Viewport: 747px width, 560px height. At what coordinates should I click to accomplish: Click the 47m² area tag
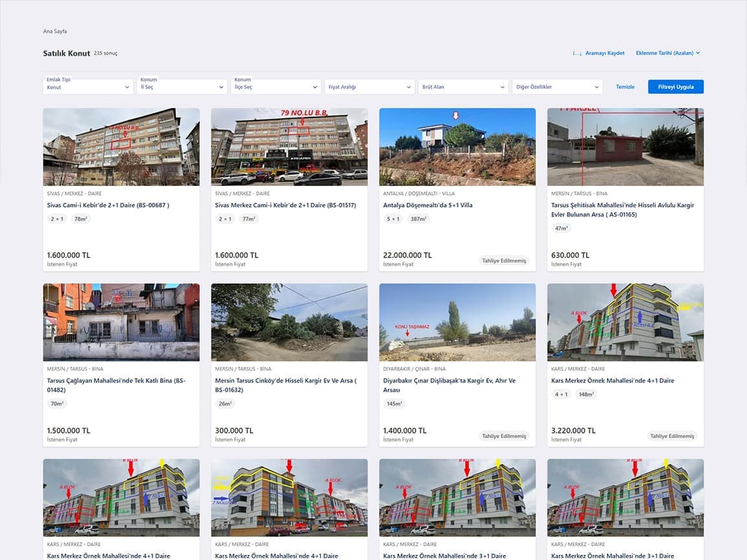point(561,229)
